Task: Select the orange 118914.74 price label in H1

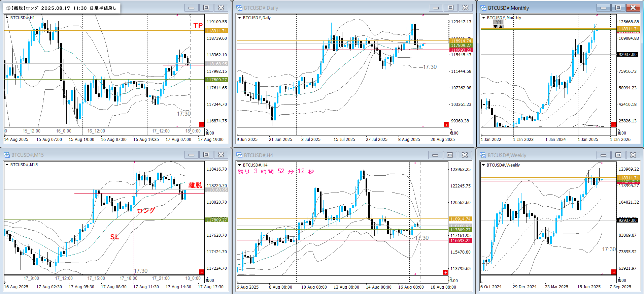Action: (216, 31)
